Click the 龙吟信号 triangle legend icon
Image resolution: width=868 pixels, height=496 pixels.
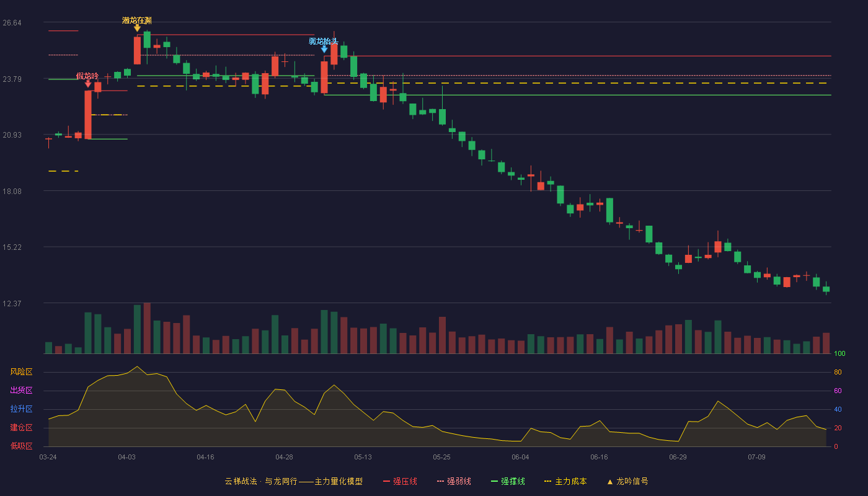click(609, 482)
